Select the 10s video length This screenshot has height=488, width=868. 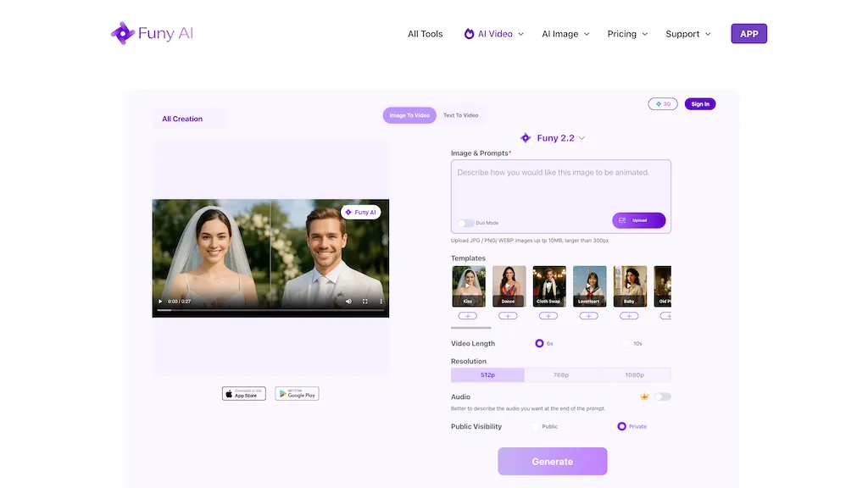pyautogui.click(x=626, y=344)
